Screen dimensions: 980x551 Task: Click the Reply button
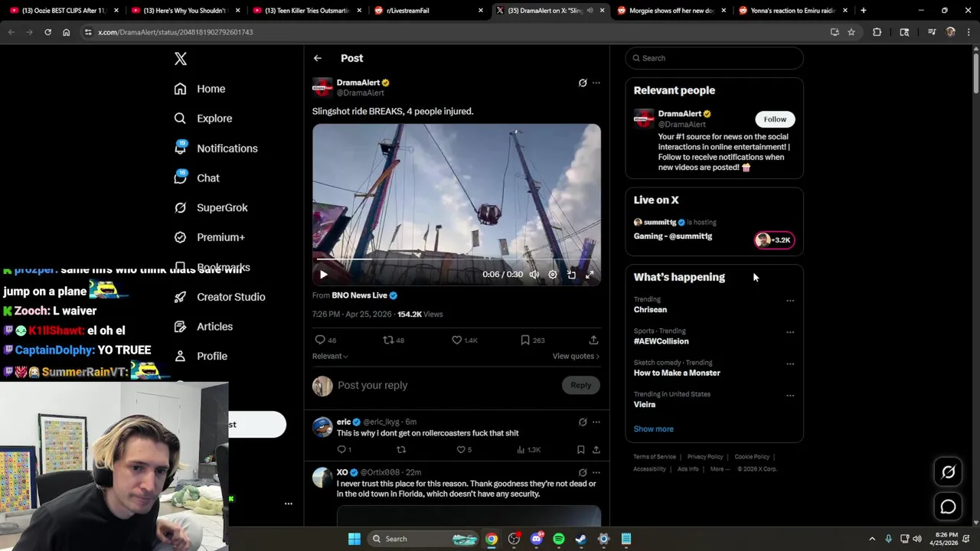pyautogui.click(x=580, y=385)
